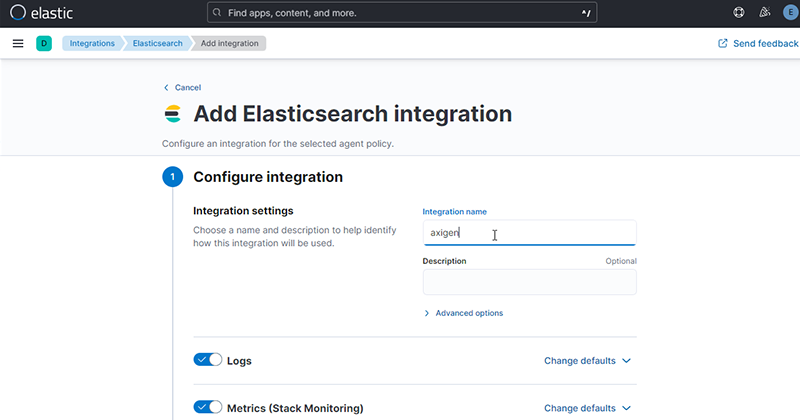Click the search keyboard shortcut hint
The image size is (800, 420).
click(586, 13)
